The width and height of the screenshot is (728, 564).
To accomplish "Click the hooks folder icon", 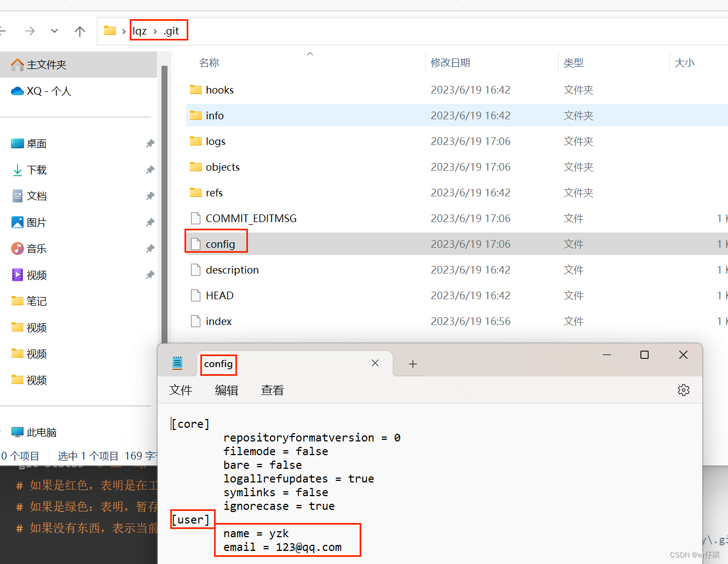I will tap(196, 89).
